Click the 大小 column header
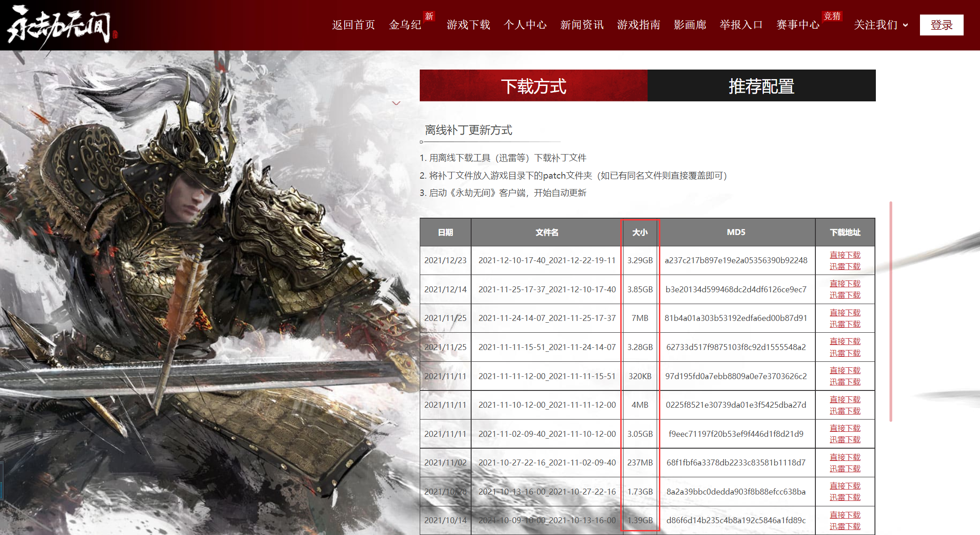The height and width of the screenshot is (535, 980). [x=640, y=232]
